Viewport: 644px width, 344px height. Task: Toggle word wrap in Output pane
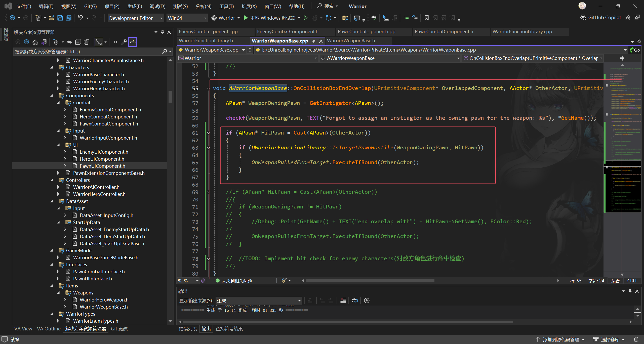pos(355,300)
